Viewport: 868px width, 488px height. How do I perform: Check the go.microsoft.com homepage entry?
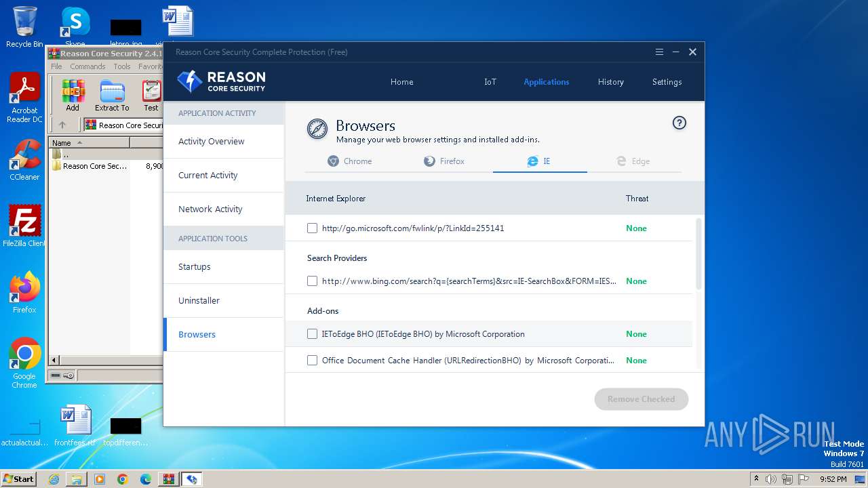(312, 228)
